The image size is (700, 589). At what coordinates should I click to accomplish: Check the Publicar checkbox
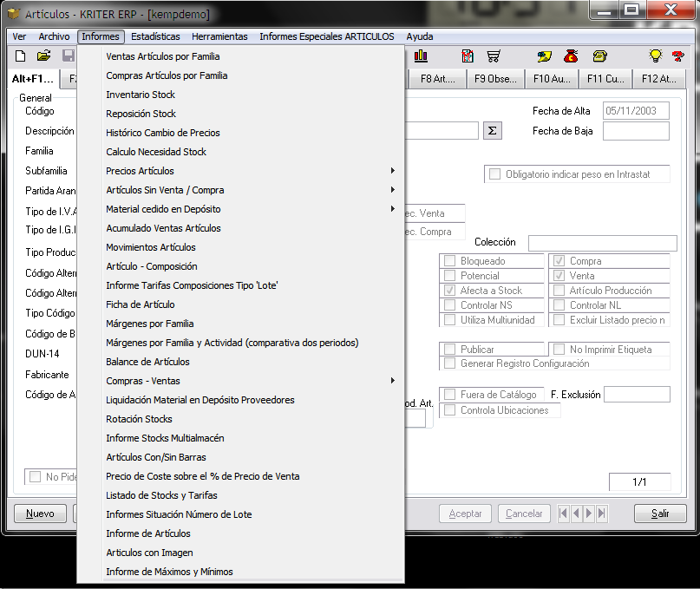coord(449,349)
